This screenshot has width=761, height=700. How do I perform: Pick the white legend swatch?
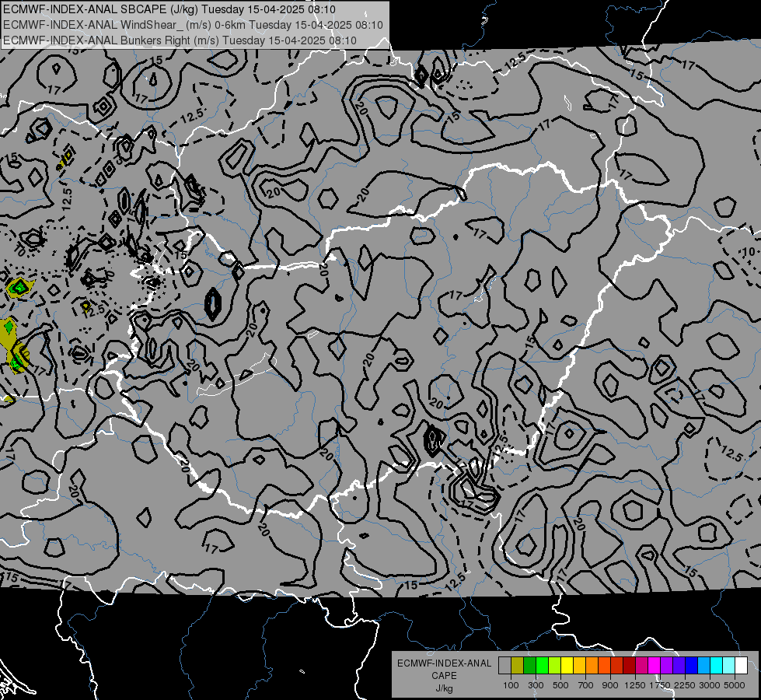pos(741,665)
